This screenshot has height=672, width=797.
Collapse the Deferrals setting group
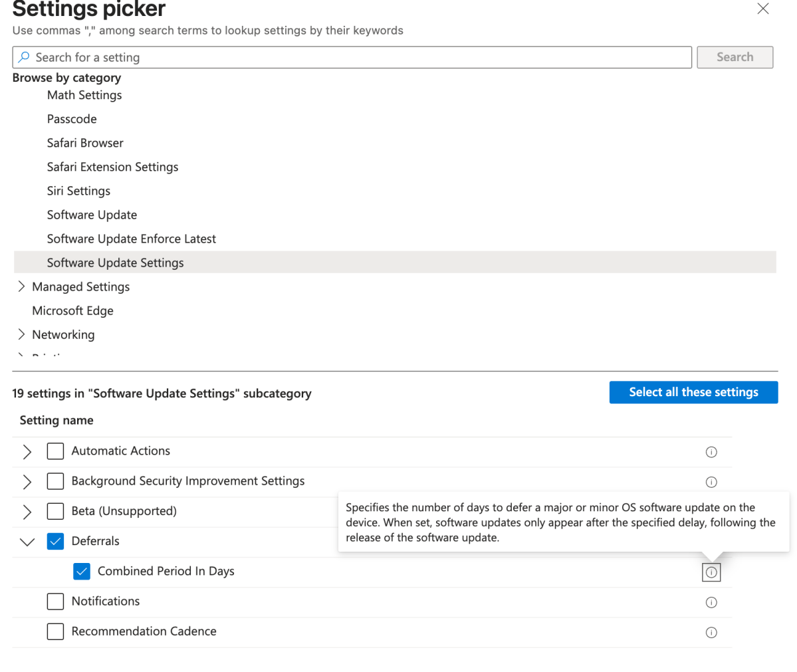[27, 542]
